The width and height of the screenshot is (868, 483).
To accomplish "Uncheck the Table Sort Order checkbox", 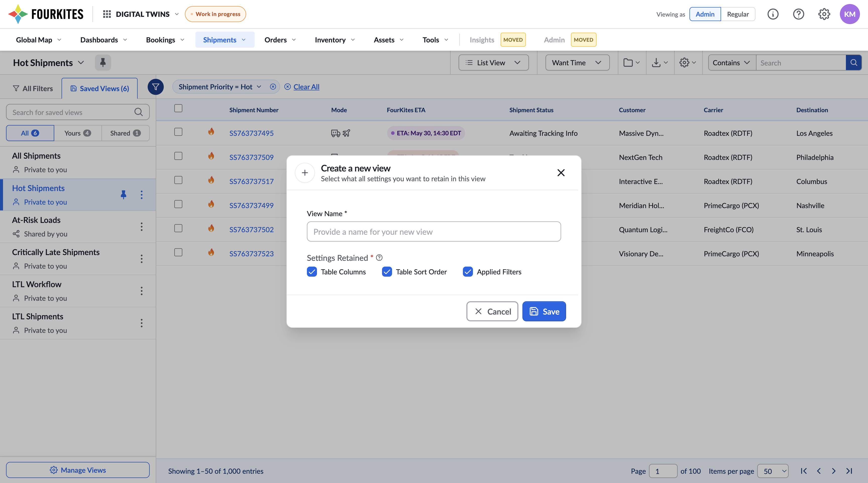I will (x=387, y=272).
